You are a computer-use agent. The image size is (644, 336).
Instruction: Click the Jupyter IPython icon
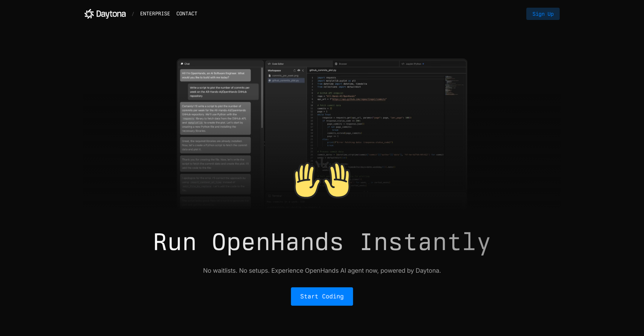tap(403, 63)
